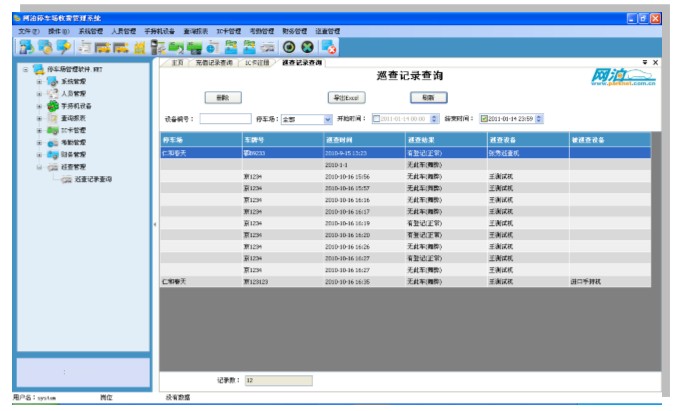676x411 pixels.
Task: Expand the 人员管理 tree node
Action: pos(39,94)
